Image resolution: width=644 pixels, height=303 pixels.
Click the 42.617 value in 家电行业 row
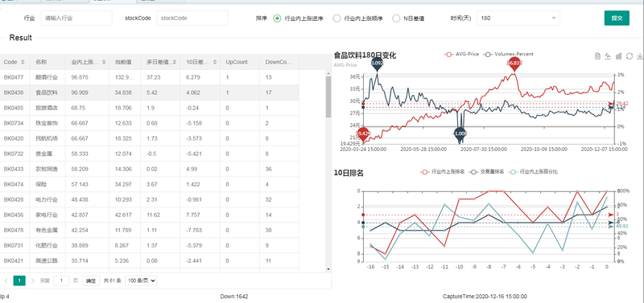(123, 215)
